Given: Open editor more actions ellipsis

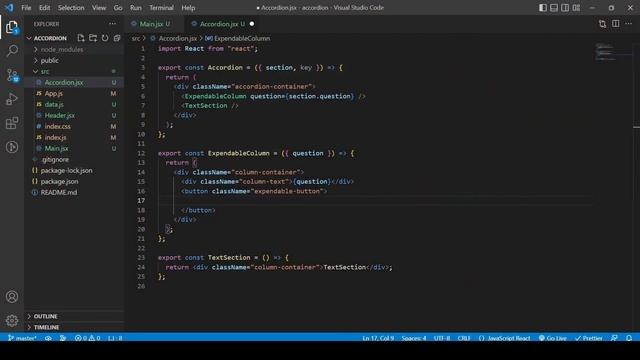Looking at the screenshot, I should tap(629, 24).
